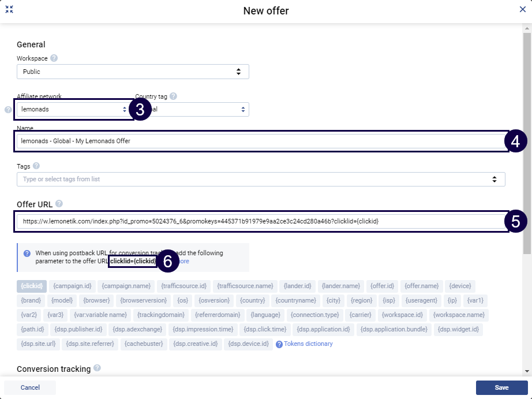Viewport: 532px width, 399px height.
Task: Add the {cachebuster} token
Action: pyautogui.click(x=143, y=344)
